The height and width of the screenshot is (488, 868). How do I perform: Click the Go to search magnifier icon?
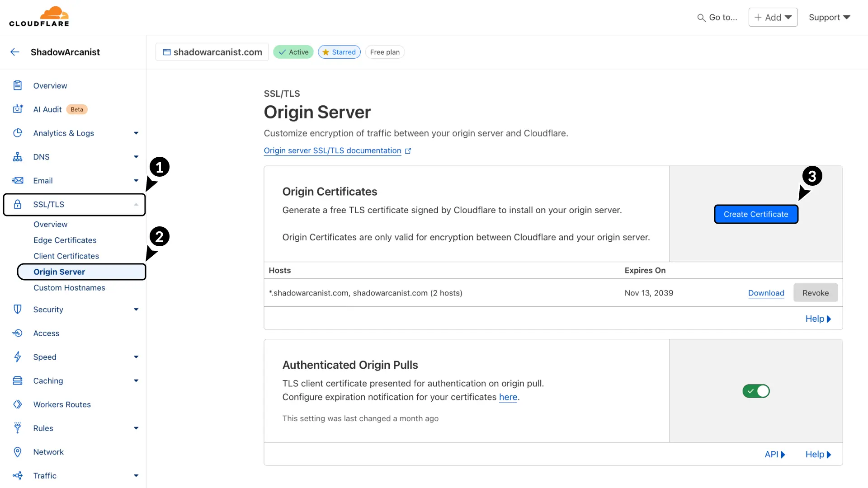(x=701, y=18)
